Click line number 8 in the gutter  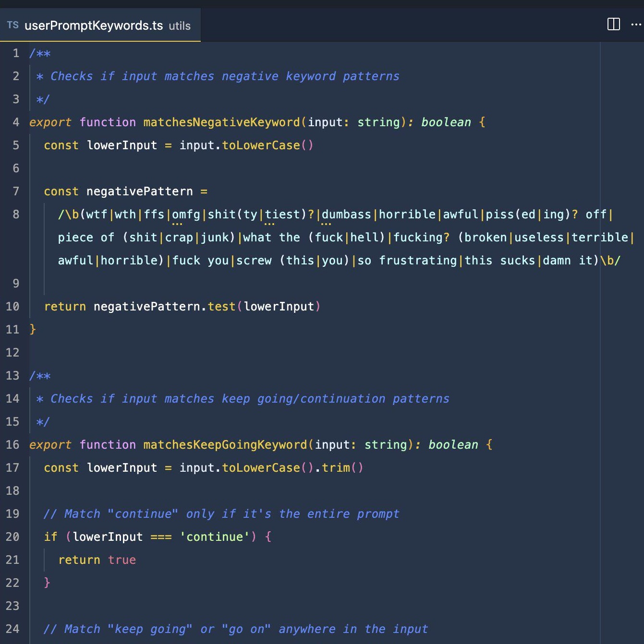coord(16,215)
